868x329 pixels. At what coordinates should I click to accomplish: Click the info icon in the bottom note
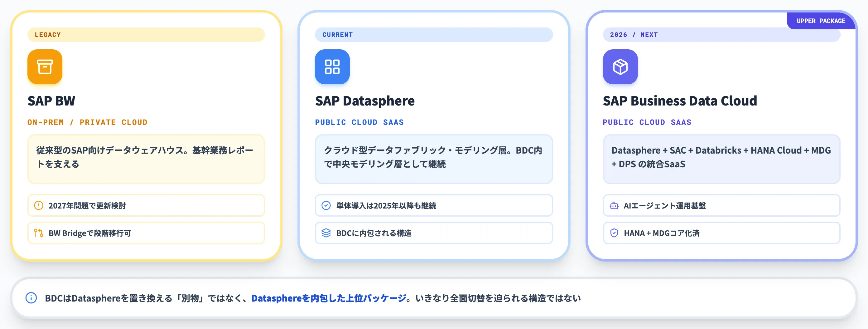tap(31, 298)
